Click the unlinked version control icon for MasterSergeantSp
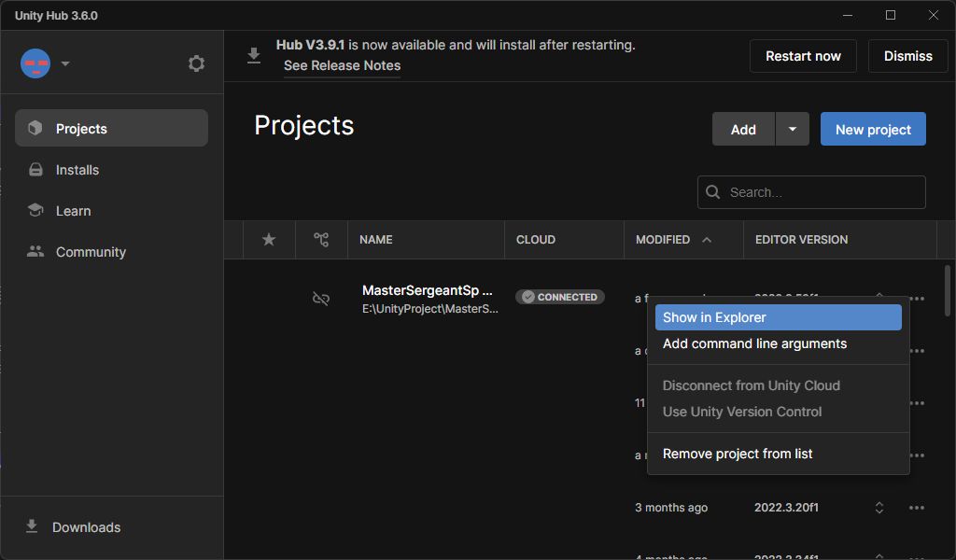The image size is (956, 560). [x=321, y=298]
